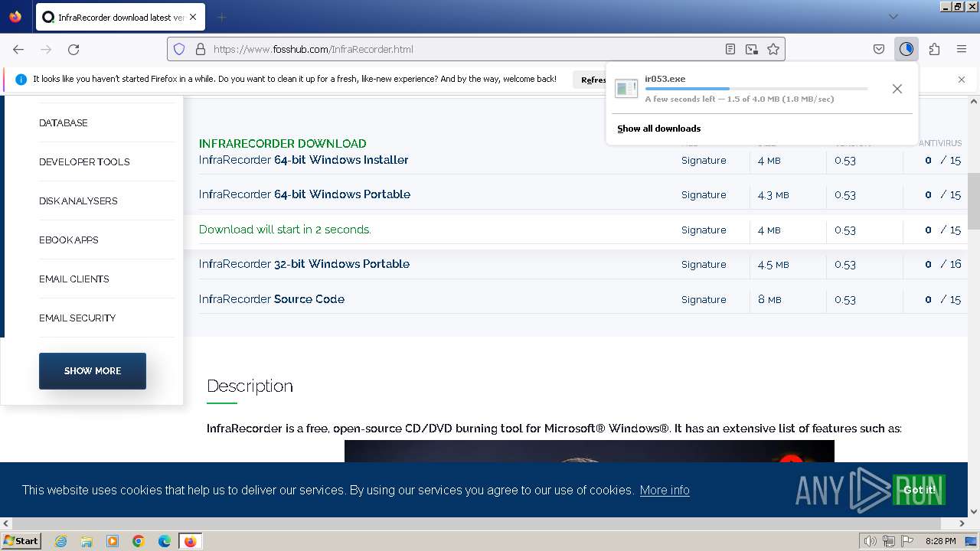Toggle reader view icon in address bar
Viewport: 980px width, 551px height.
730,49
